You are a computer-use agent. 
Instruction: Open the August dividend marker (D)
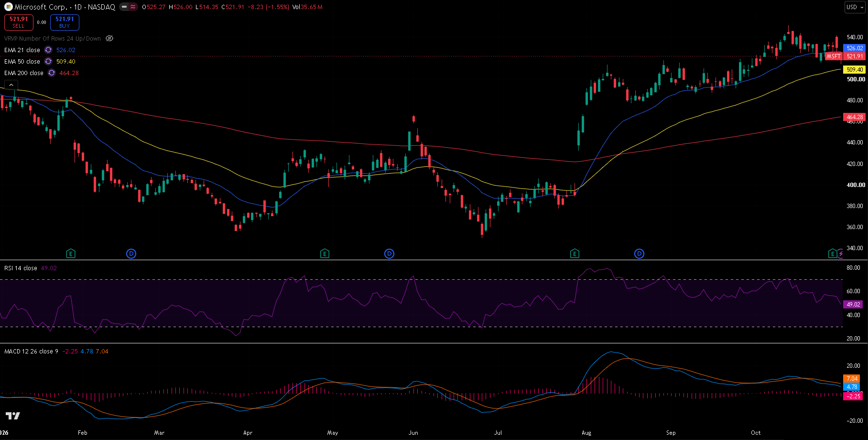[x=639, y=253]
